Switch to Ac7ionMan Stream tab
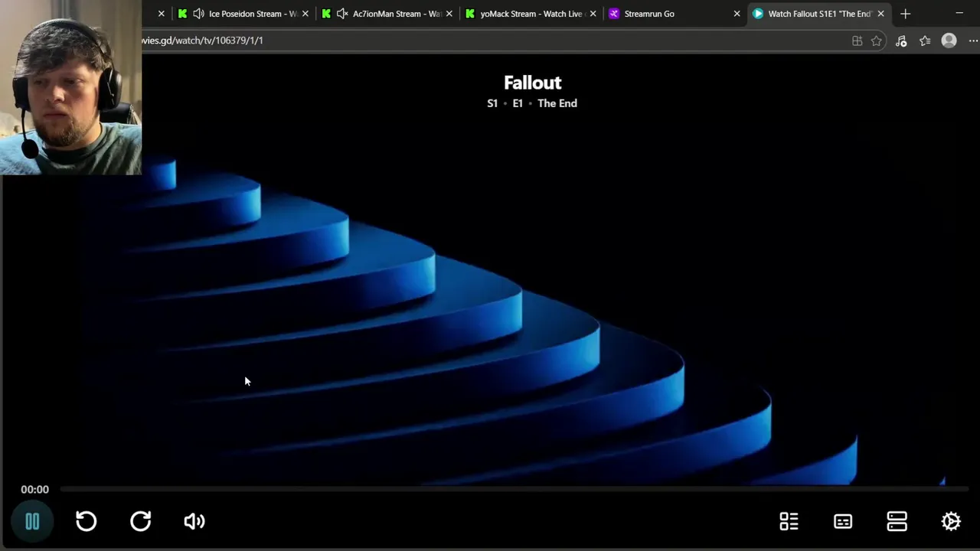 tap(389, 14)
